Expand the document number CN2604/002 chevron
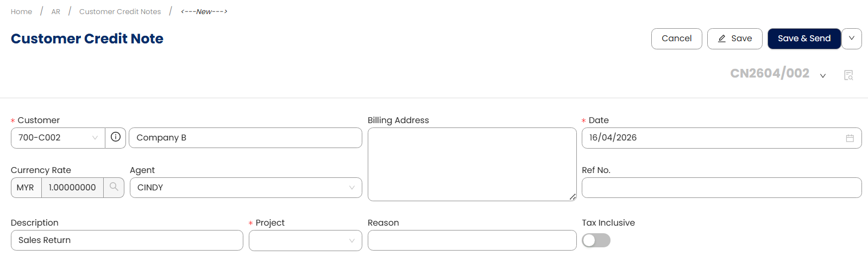 click(x=823, y=75)
